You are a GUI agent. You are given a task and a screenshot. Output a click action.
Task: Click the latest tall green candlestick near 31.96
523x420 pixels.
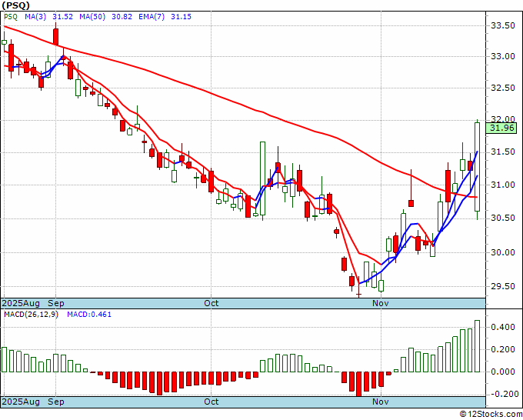point(478,167)
